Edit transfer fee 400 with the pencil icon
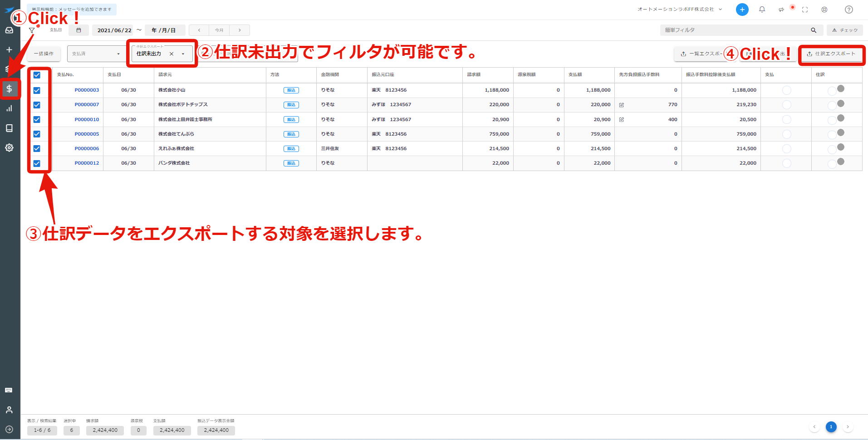 click(622, 120)
